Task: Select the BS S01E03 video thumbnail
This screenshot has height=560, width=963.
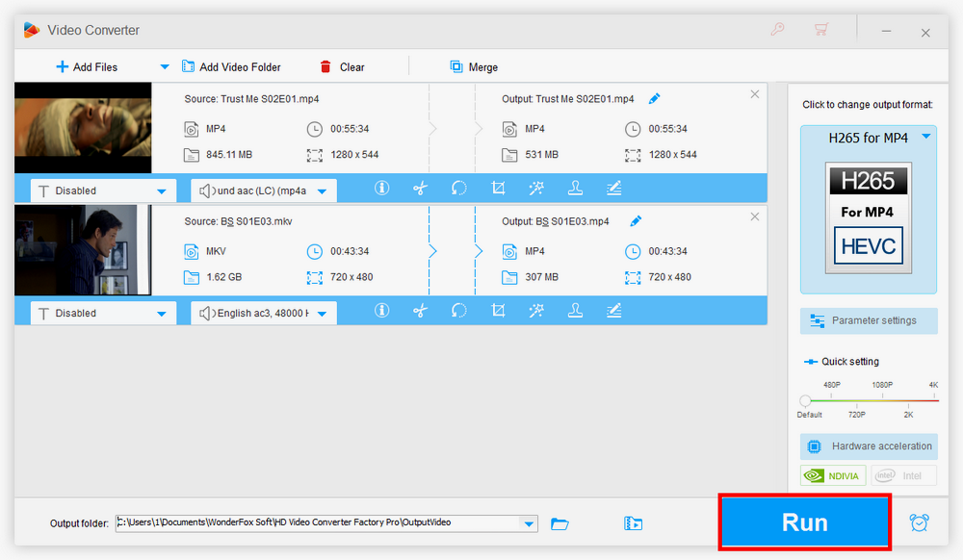Action: click(x=83, y=250)
